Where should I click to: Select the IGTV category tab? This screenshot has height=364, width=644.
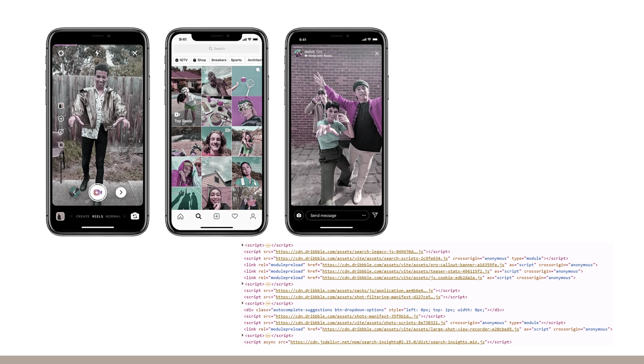click(x=181, y=60)
